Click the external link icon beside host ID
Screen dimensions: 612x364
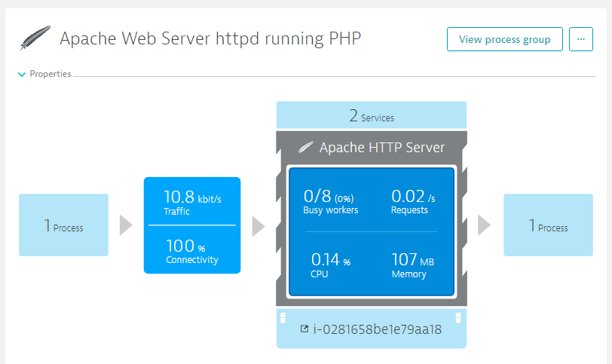(x=304, y=329)
